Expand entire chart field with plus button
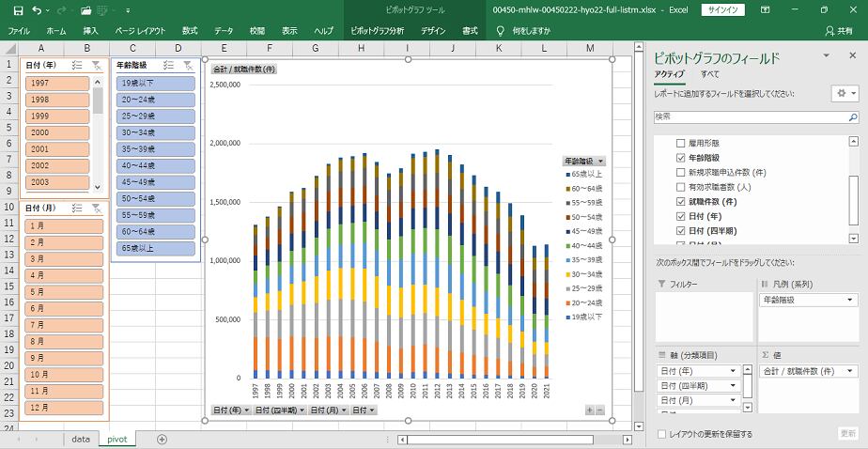868x449 pixels. pos(590,410)
